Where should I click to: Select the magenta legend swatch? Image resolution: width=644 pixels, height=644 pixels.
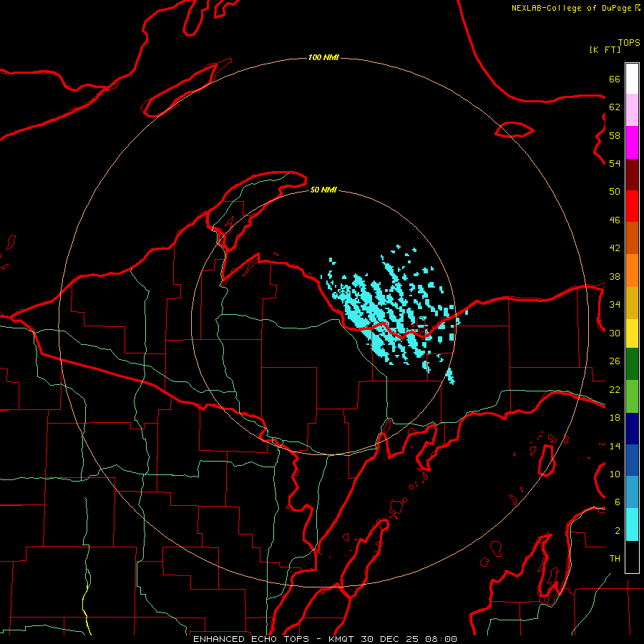pos(632,142)
